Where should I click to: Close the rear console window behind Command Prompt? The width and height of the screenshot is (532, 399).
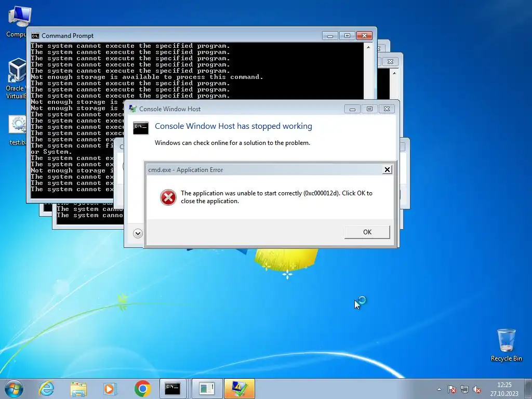391,62
